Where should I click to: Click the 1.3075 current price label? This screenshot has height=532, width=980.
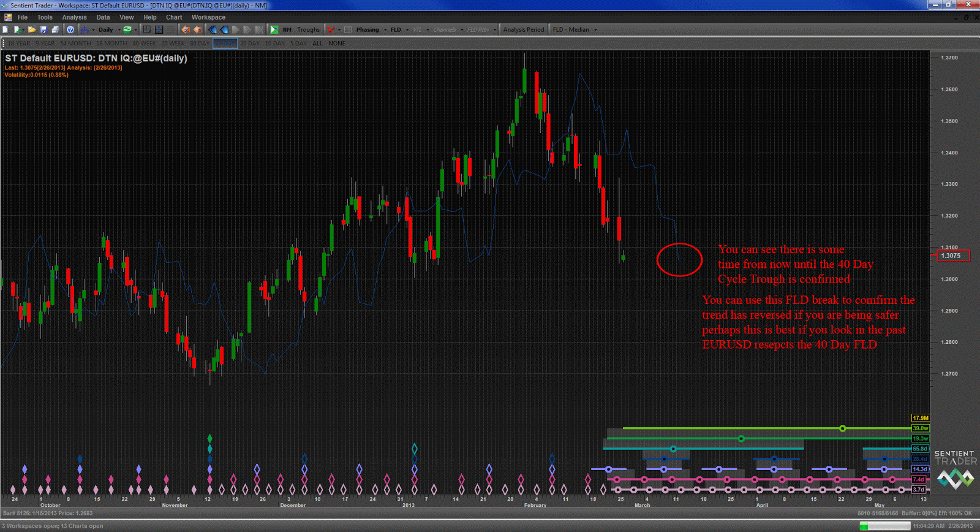[x=953, y=256]
